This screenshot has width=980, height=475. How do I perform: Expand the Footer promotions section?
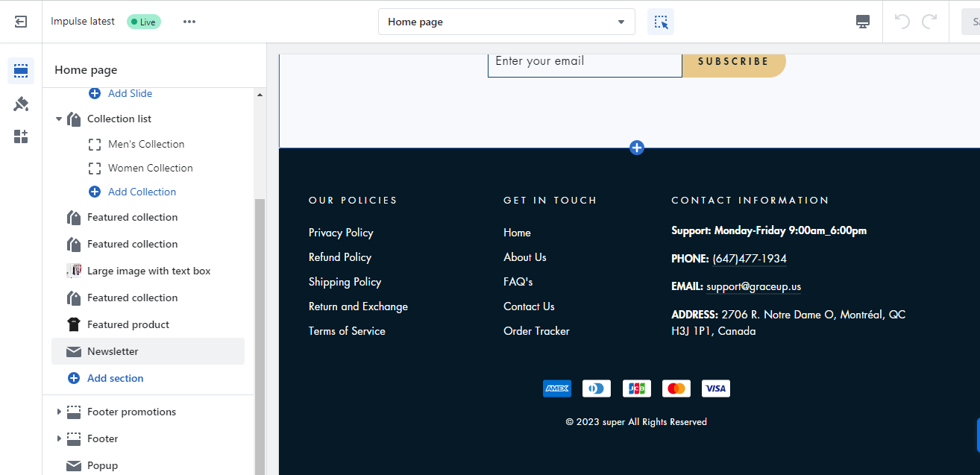pos(60,412)
